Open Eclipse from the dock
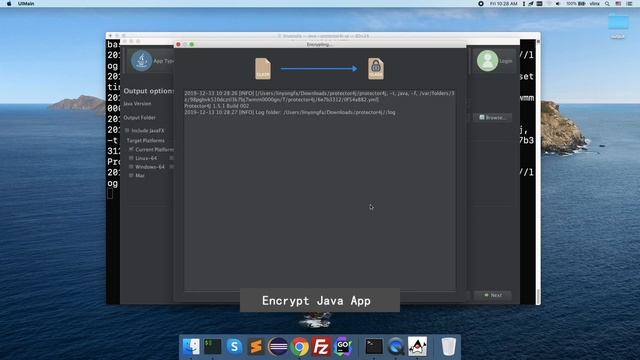This screenshot has width=640, height=360. pyautogui.click(x=278, y=347)
